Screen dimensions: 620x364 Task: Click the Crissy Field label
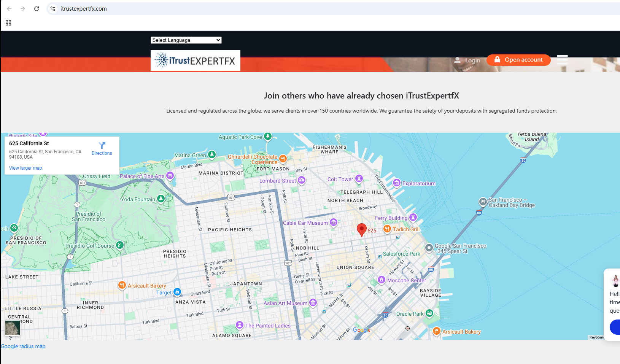[x=97, y=176]
